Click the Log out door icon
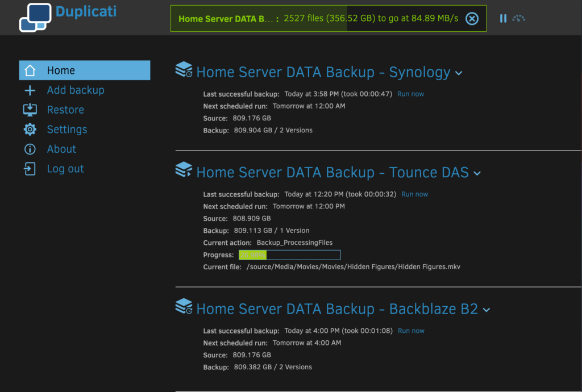The height and width of the screenshot is (392, 582). [x=30, y=169]
